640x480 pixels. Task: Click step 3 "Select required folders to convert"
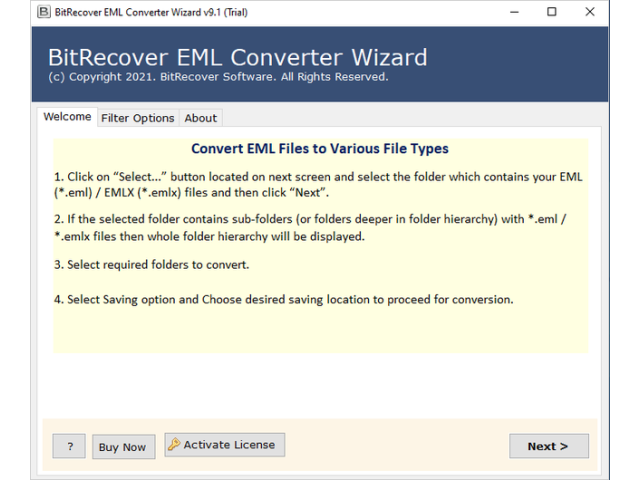click(x=151, y=265)
